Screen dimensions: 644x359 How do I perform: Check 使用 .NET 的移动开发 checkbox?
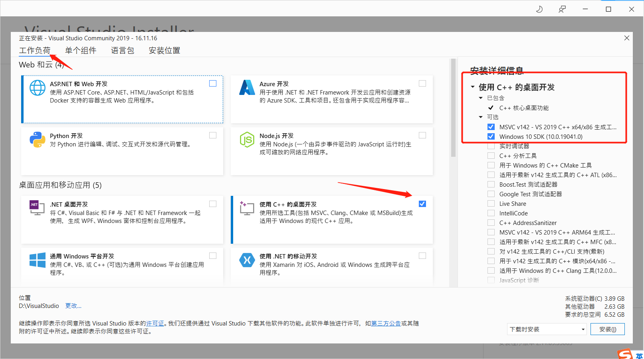[x=422, y=256]
